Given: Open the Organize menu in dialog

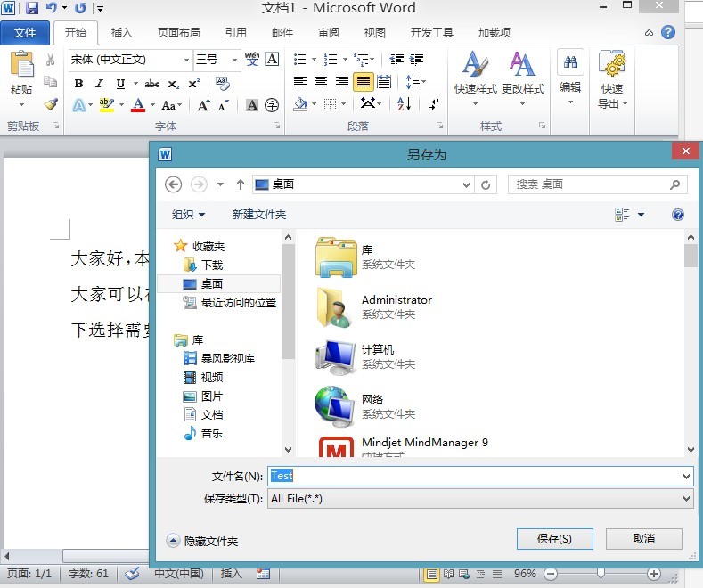Looking at the screenshot, I should pos(188,214).
